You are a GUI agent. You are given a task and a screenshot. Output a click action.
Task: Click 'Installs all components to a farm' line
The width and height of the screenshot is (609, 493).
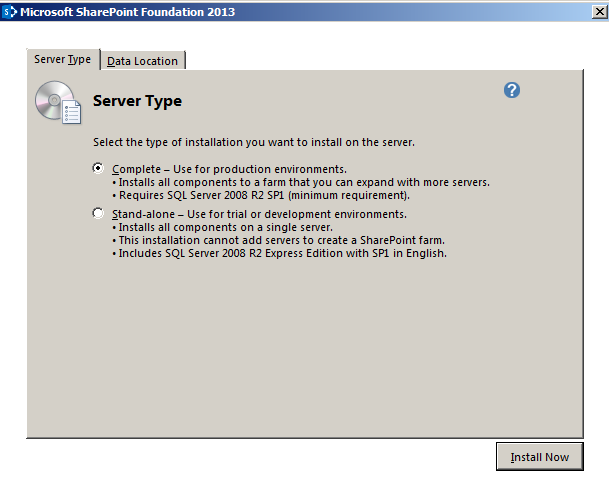(x=301, y=182)
